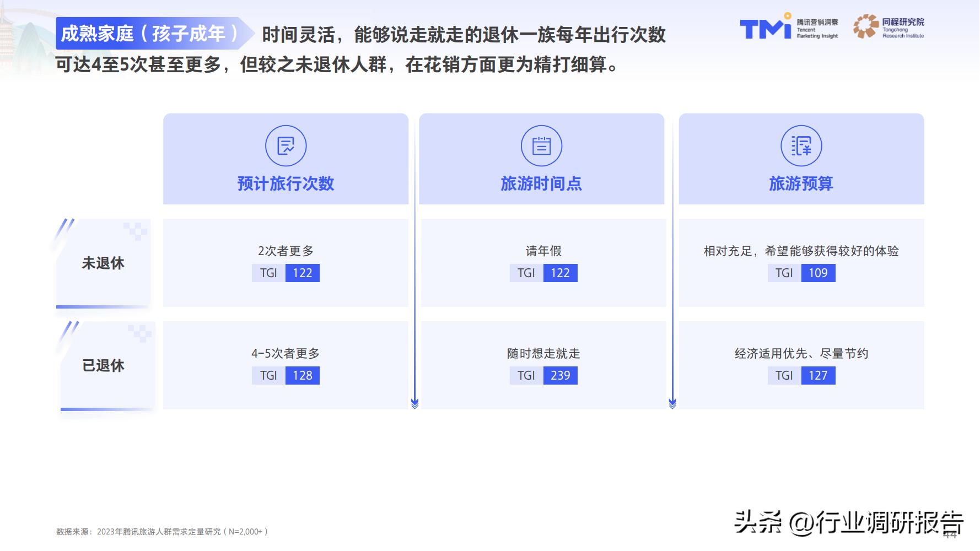
Task: Toggle the TGI 239 highlight badge
Action: coord(559,375)
